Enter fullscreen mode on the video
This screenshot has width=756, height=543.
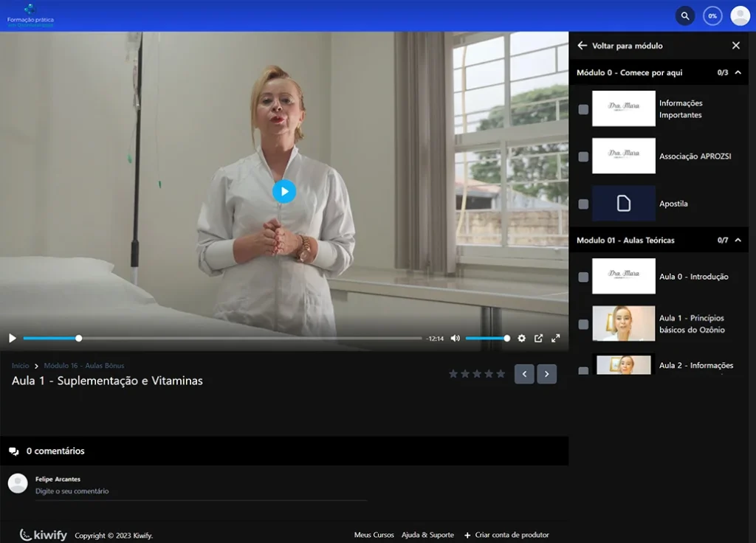(556, 338)
